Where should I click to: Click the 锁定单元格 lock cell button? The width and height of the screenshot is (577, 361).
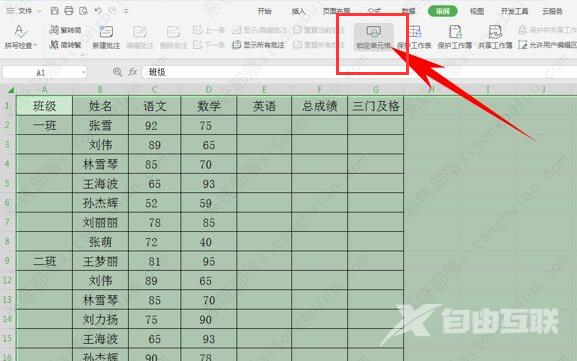pyautogui.click(x=374, y=37)
